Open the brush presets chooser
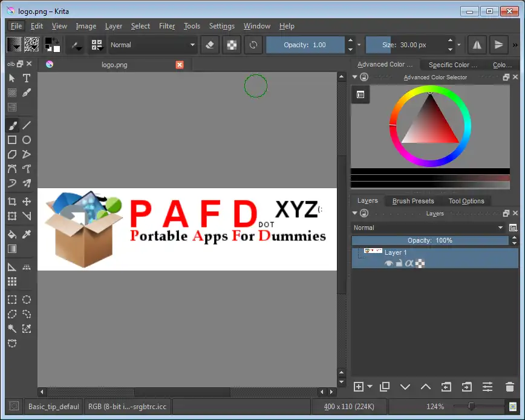The width and height of the screenshot is (525, 420). pyautogui.click(x=97, y=45)
